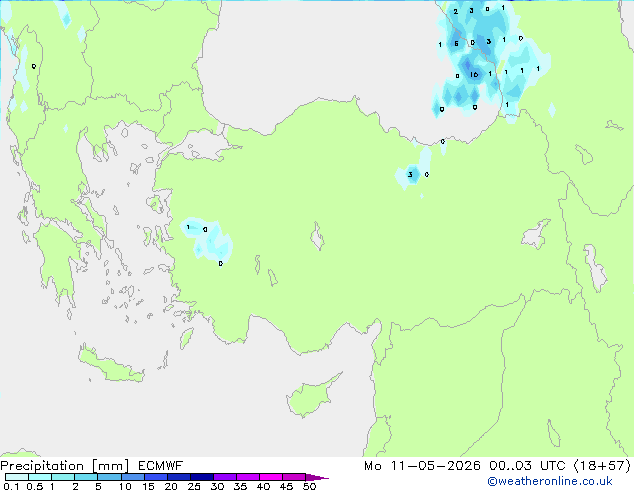Screen dimensions: 634x490
Task: Click the '(18+57)' run offset text
Action: point(602,466)
